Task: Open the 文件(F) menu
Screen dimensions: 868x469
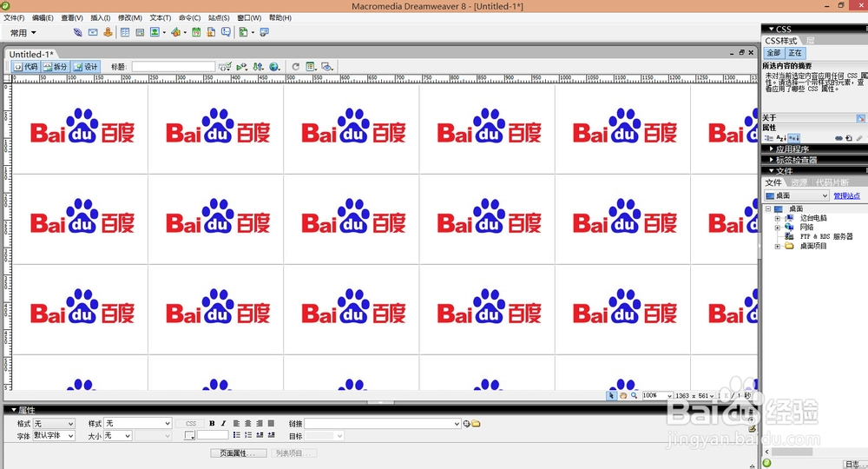Action: click(15, 17)
